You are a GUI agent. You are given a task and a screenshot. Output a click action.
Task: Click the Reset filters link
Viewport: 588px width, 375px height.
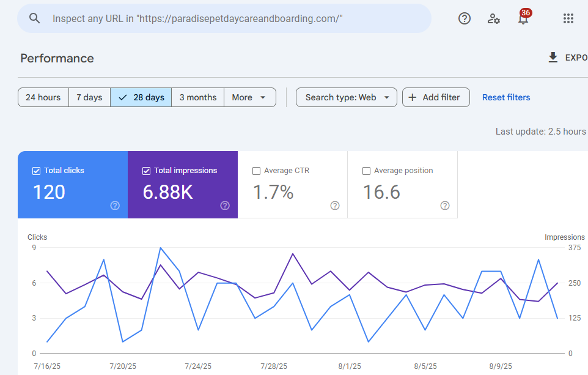click(x=506, y=97)
